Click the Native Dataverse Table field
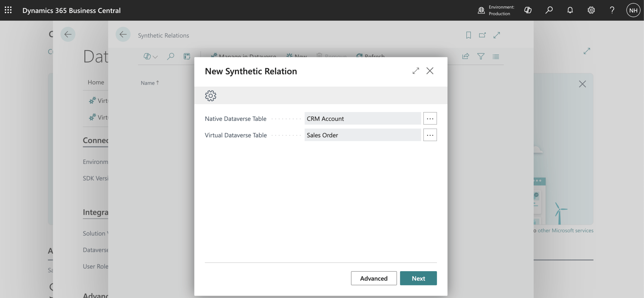Screen dimensions: 644x298 coord(362,119)
